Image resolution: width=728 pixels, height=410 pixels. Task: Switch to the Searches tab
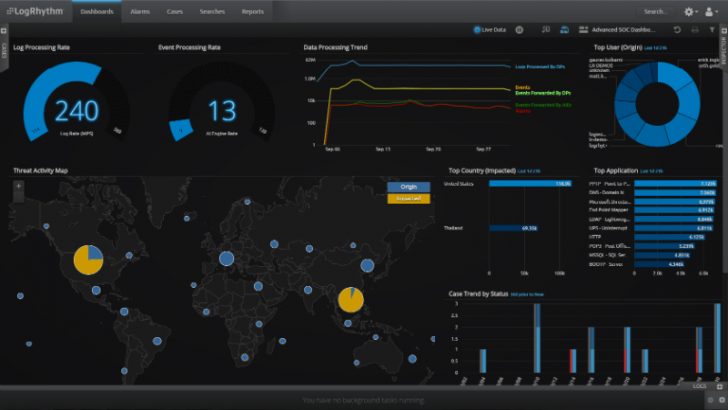[x=210, y=12]
